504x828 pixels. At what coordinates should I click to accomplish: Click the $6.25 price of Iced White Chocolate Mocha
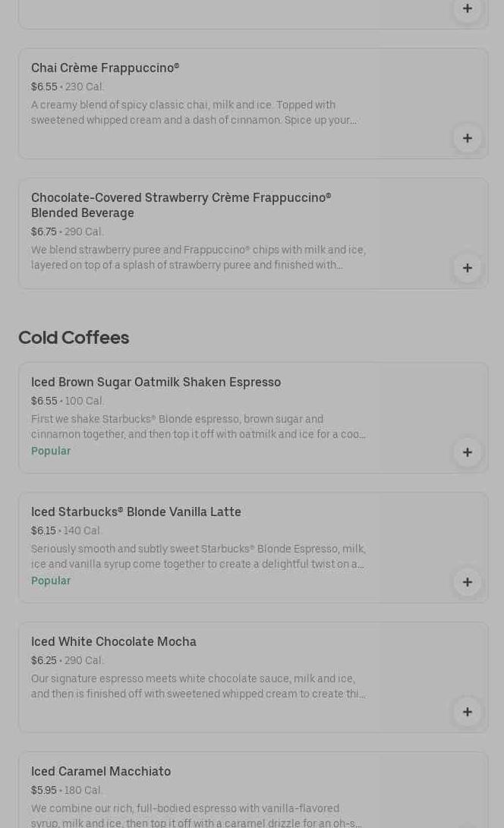pyautogui.click(x=44, y=661)
